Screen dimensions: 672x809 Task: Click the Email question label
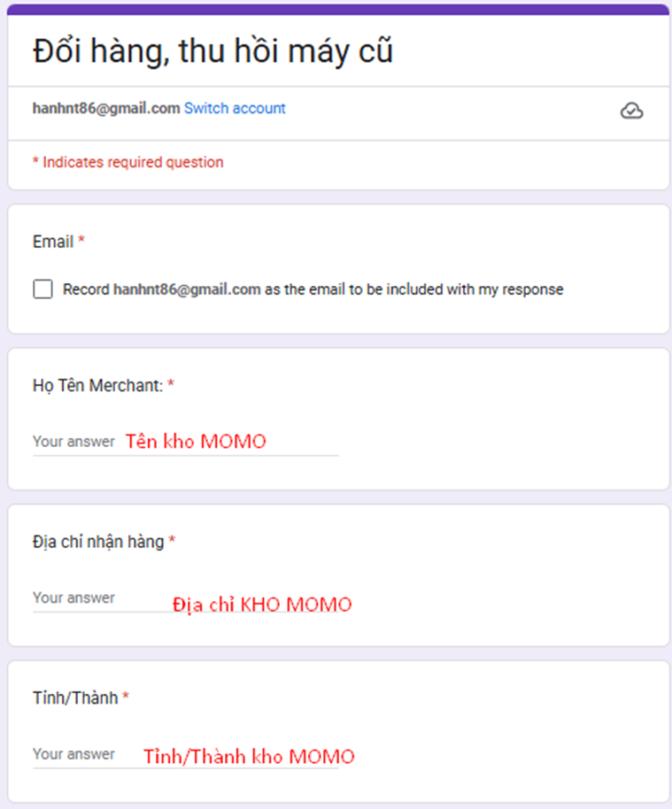53,242
